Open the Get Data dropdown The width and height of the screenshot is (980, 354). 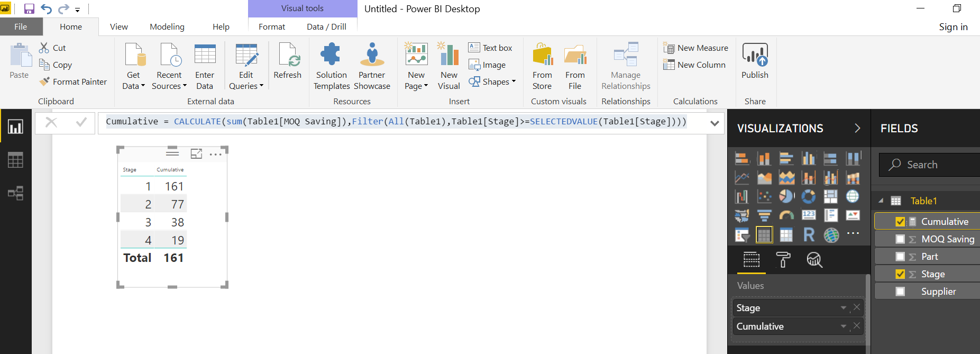(133, 66)
